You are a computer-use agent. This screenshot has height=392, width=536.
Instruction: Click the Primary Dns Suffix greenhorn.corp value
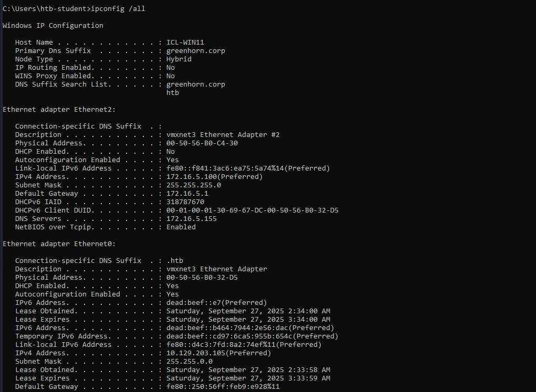click(195, 51)
